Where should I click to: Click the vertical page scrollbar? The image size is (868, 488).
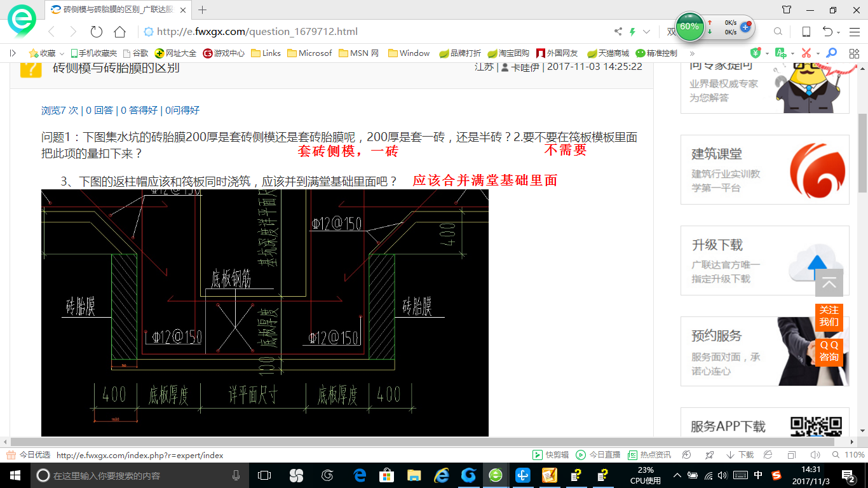pos(862,153)
